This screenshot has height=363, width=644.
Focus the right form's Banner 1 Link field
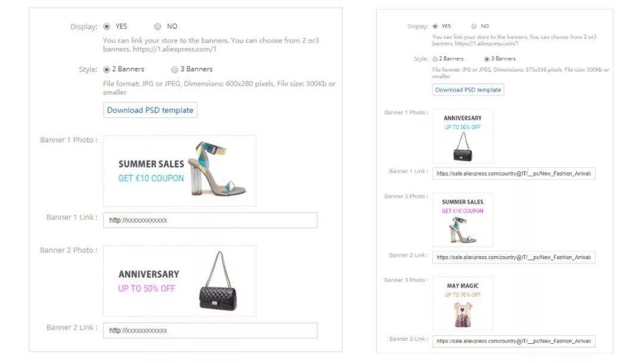tap(513, 174)
